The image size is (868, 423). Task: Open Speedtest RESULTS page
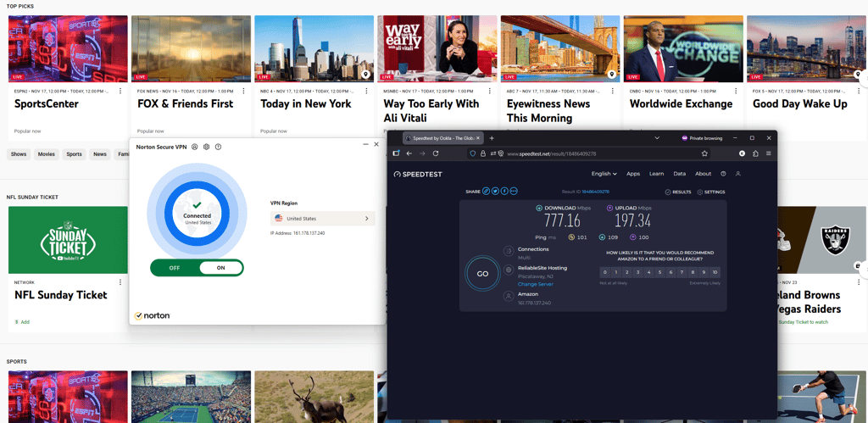pyautogui.click(x=678, y=192)
